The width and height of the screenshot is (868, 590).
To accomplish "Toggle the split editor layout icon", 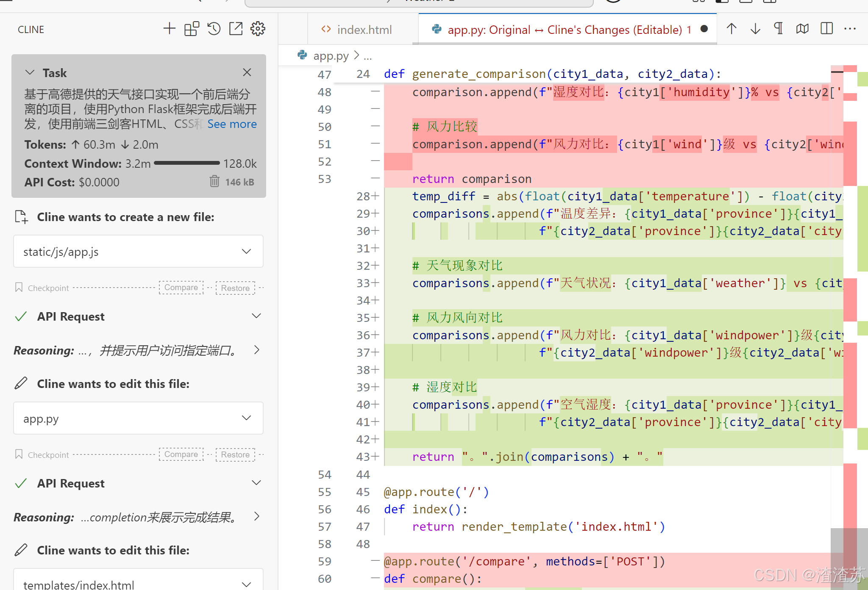I will click(x=826, y=29).
